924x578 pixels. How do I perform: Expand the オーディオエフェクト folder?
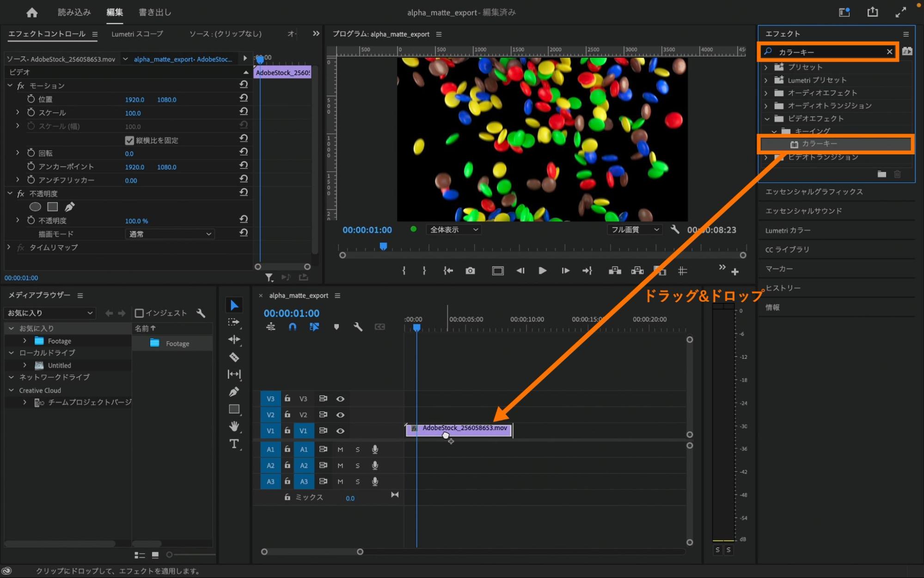click(766, 93)
